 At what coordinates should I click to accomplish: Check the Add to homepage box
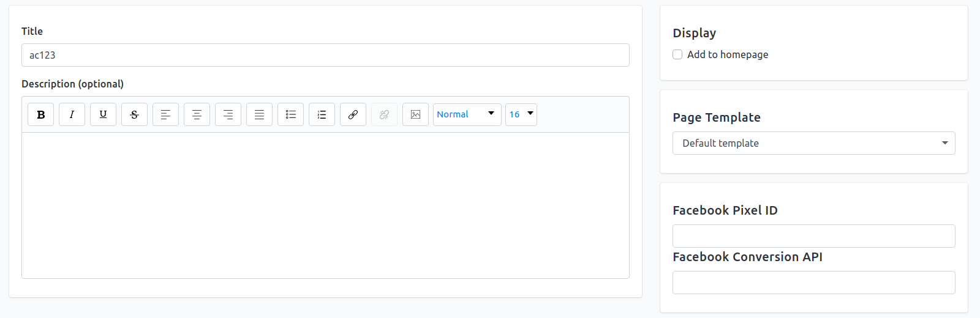(677, 54)
